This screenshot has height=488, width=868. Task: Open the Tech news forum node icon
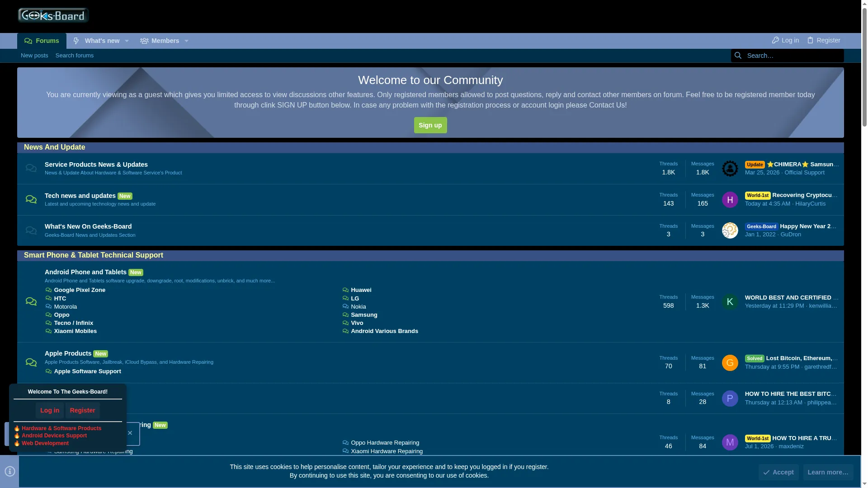pyautogui.click(x=31, y=199)
